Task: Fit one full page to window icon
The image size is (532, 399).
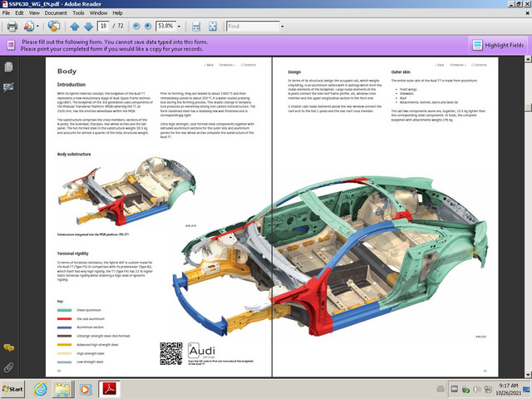Action: [213, 26]
